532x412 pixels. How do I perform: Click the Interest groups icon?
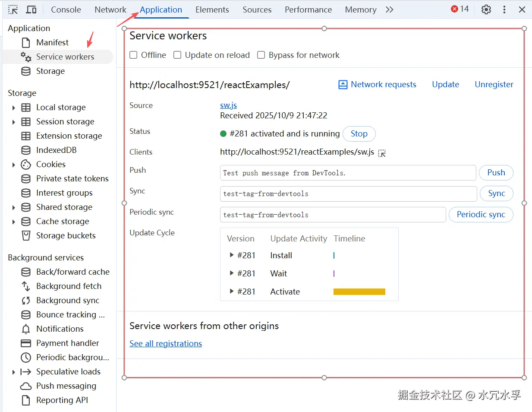[26, 193]
